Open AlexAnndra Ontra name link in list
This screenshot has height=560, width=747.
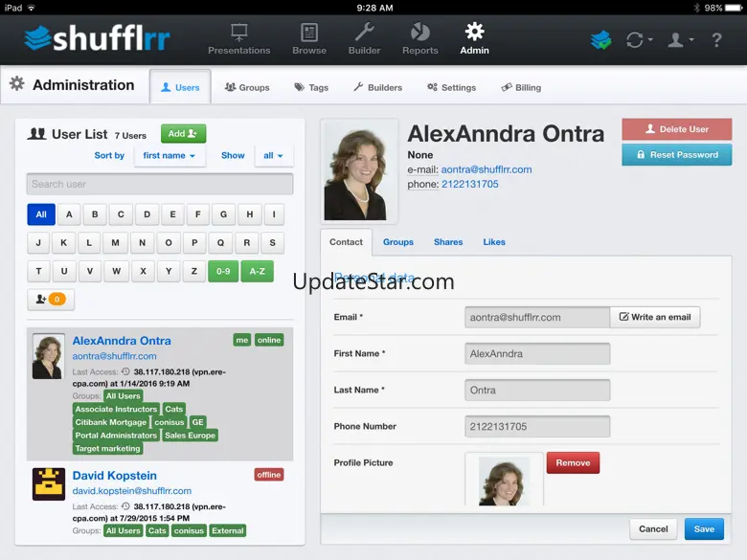(x=122, y=341)
